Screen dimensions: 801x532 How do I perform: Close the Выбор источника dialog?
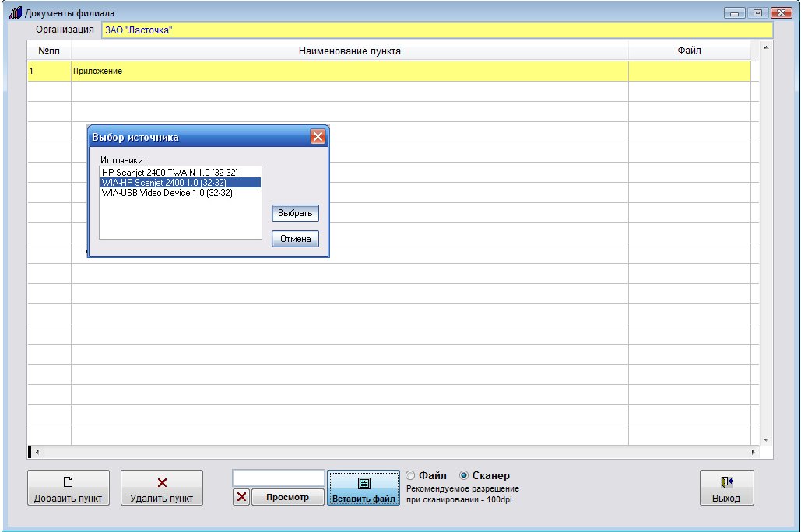(x=318, y=136)
